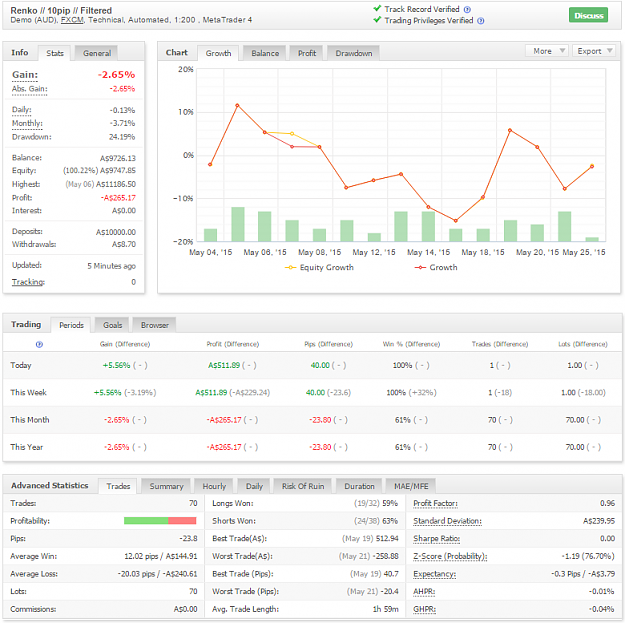Click the Sharpe Ratio label
625x623 pixels.
coord(436,538)
